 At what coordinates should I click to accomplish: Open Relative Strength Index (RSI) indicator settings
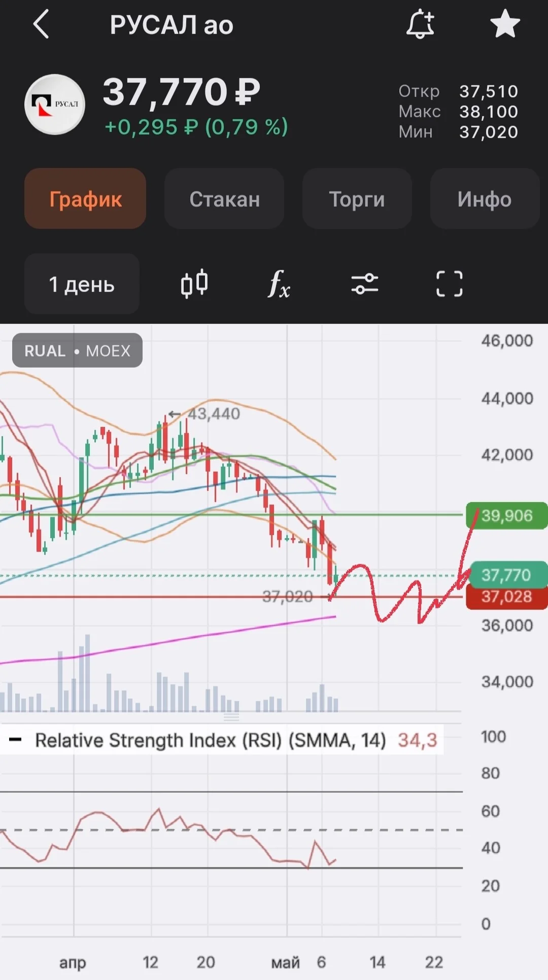pyautogui.click(x=210, y=740)
